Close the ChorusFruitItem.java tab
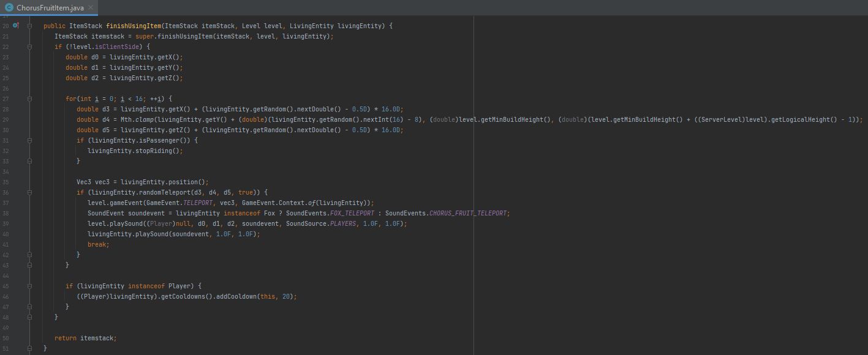The width and height of the screenshot is (868, 355). [91, 8]
